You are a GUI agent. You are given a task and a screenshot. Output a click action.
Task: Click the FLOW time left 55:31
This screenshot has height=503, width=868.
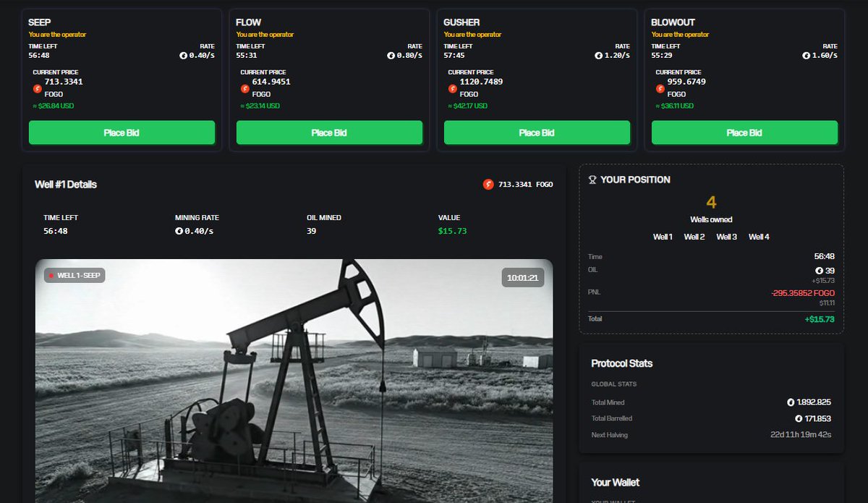tap(246, 55)
